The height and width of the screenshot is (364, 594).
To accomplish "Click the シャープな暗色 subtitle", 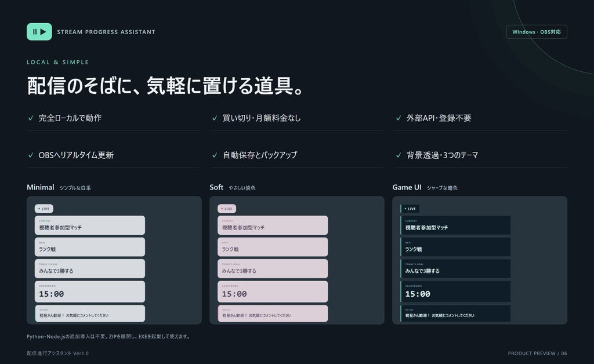I will (x=442, y=188).
